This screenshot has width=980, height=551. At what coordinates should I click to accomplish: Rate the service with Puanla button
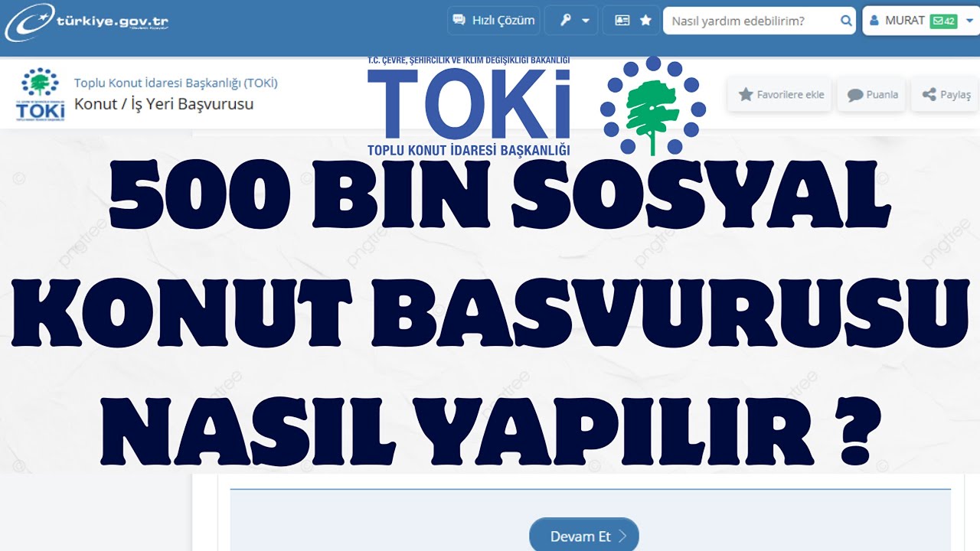pos(872,95)
